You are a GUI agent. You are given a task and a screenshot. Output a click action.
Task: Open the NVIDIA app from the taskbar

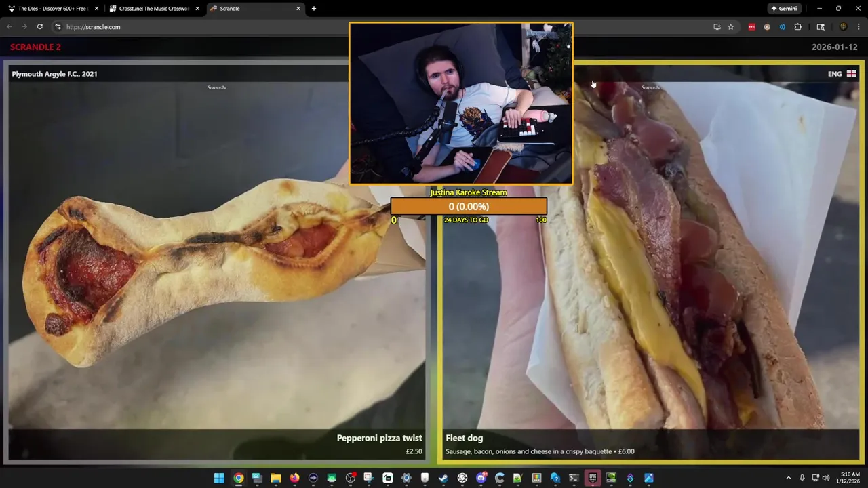pos(611,478)
